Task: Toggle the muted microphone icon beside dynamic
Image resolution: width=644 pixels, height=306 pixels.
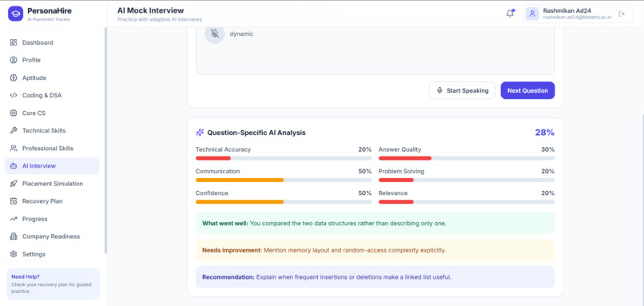Action: 215,34
